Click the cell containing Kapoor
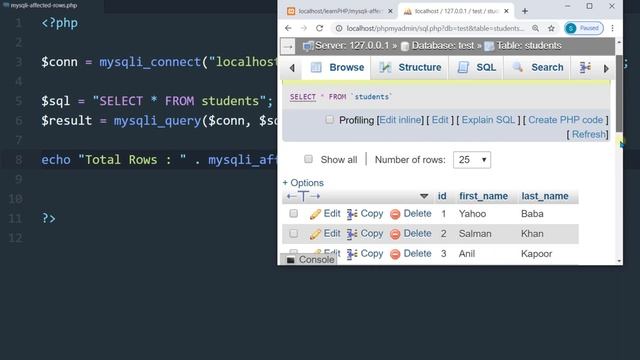Screen dimensions: 640x360 pyautogui.click(x=536, y=254)
